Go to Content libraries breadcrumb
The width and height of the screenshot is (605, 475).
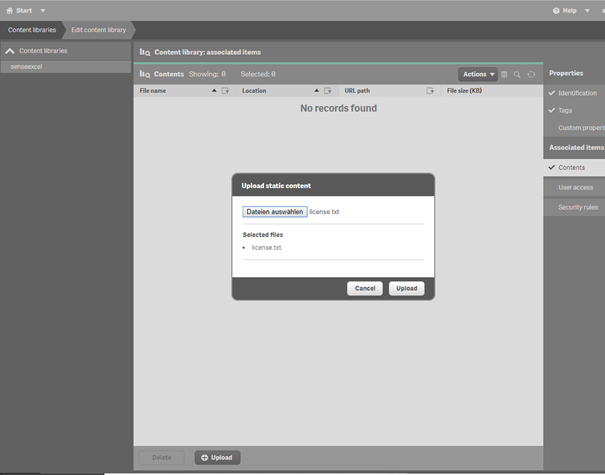pyautogui.click(x=32, y=30)
